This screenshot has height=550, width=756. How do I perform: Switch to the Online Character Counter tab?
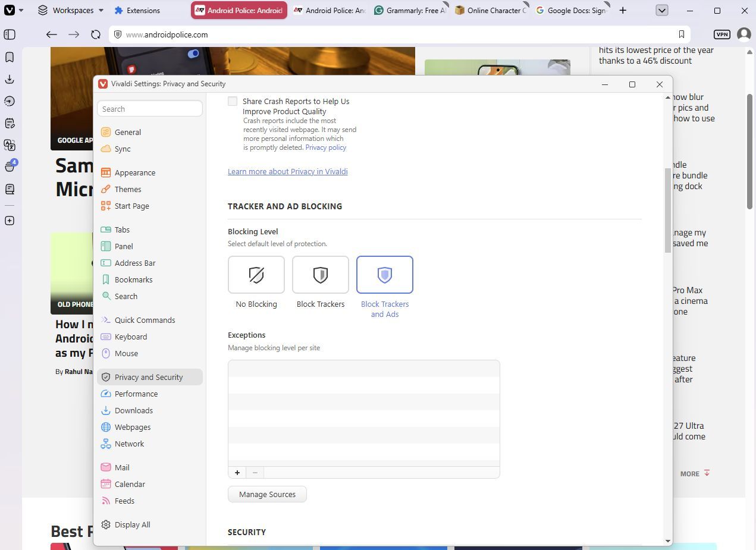coord(490,10)
